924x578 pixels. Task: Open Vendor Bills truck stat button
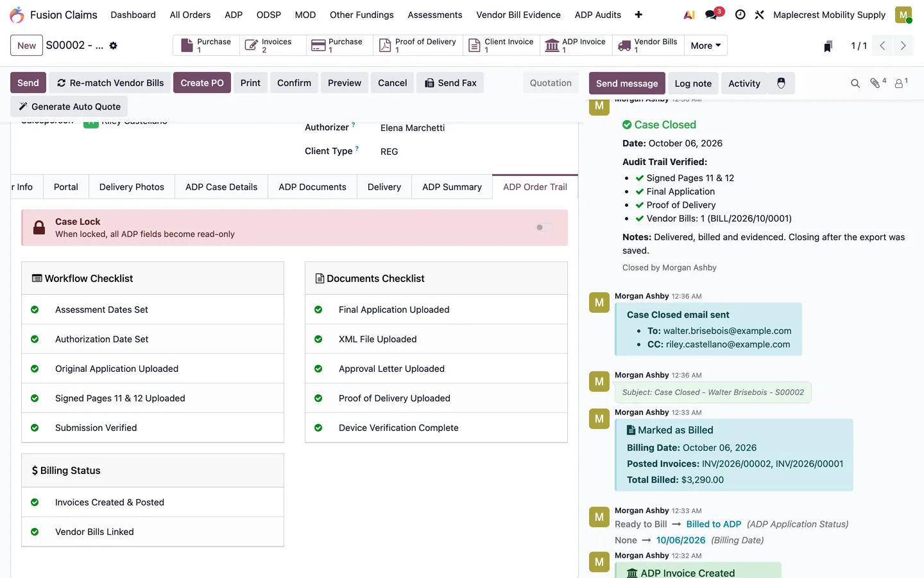click(647, 46)
